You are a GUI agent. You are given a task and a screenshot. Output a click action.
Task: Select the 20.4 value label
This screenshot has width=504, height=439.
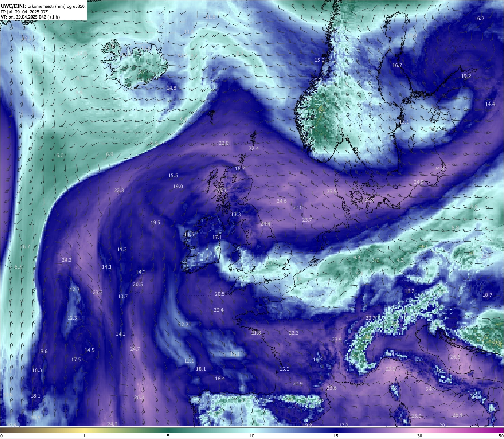219,310
